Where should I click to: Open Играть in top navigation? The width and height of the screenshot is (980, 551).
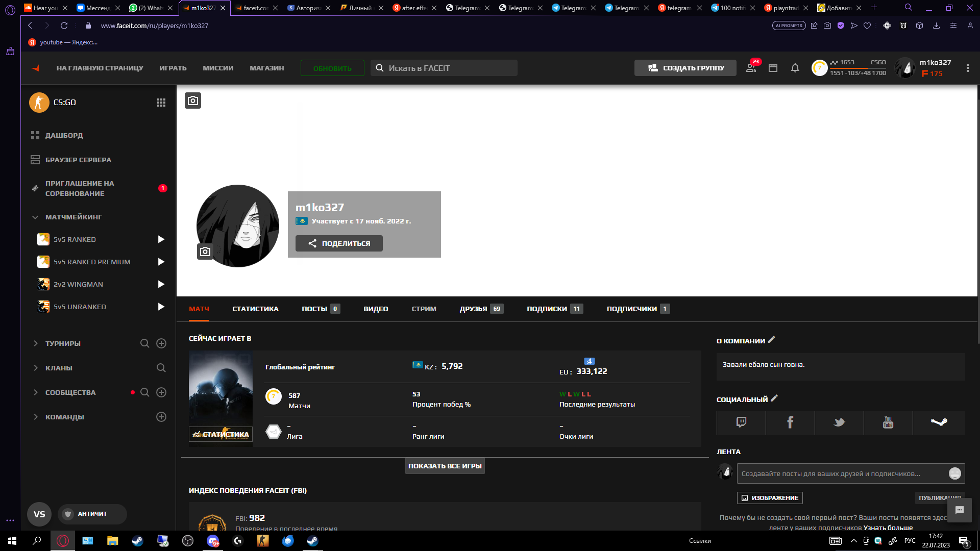coord(173,68)
